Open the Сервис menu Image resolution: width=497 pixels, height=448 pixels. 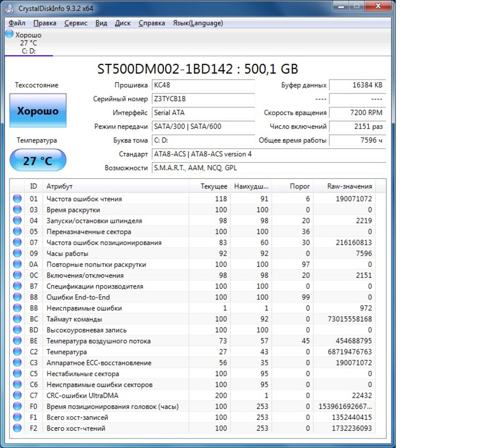click(76, 23)
